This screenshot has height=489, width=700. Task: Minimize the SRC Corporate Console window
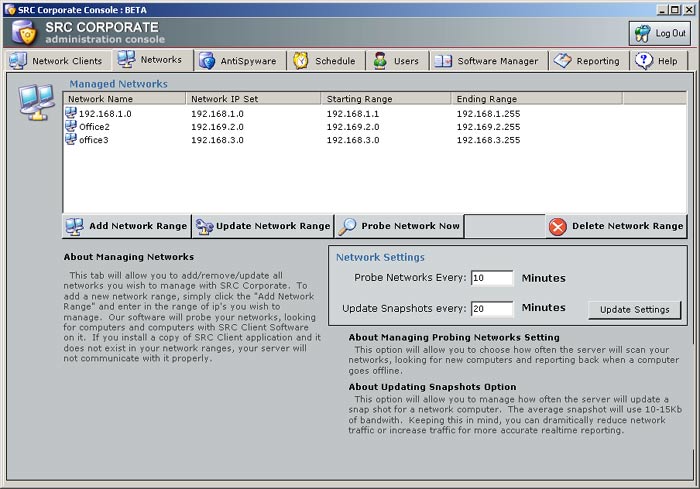pyautogui.click(x=662, y=9)
